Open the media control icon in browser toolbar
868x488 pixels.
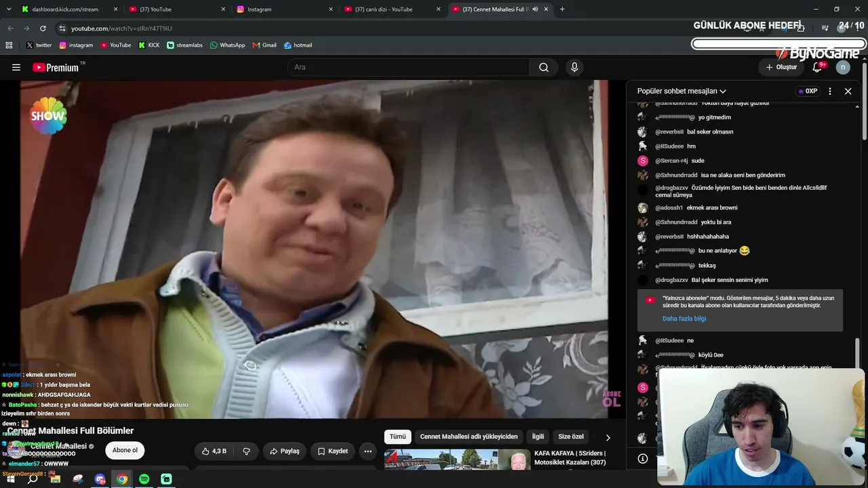(x=825, y=28)
